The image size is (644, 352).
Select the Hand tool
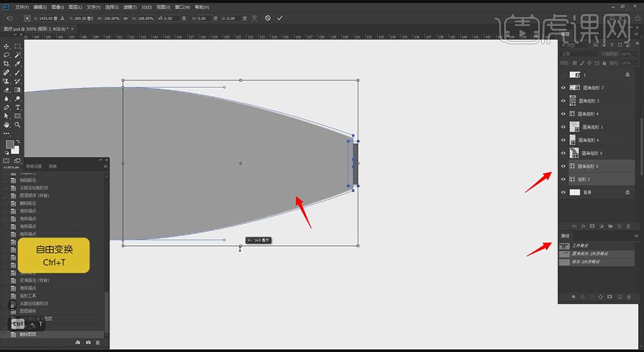tap(6, 124)
